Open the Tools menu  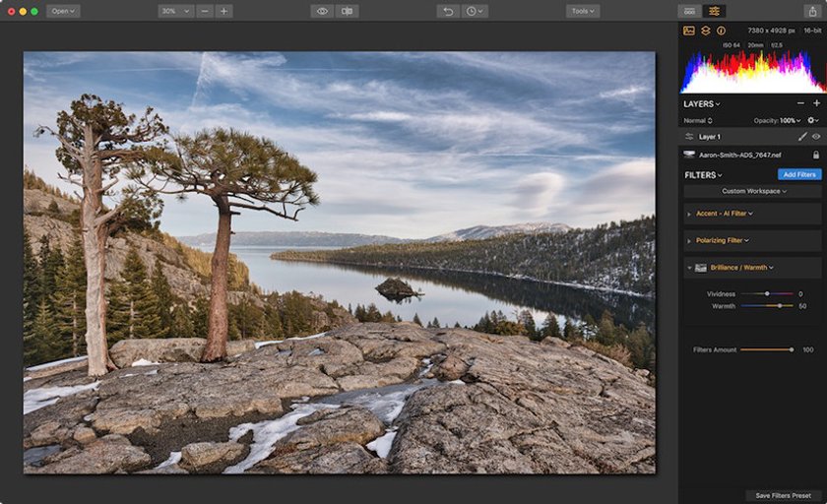tap(583, 11)
